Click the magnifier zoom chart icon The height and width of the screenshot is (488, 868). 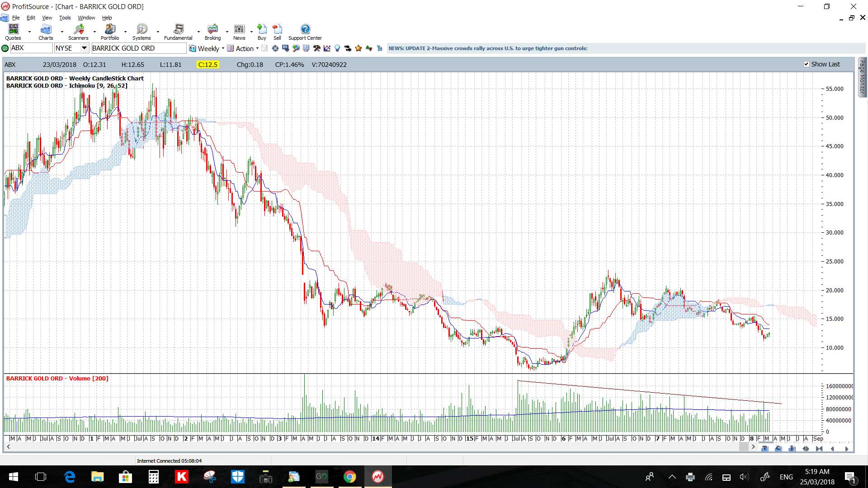[x=296, y=48]
